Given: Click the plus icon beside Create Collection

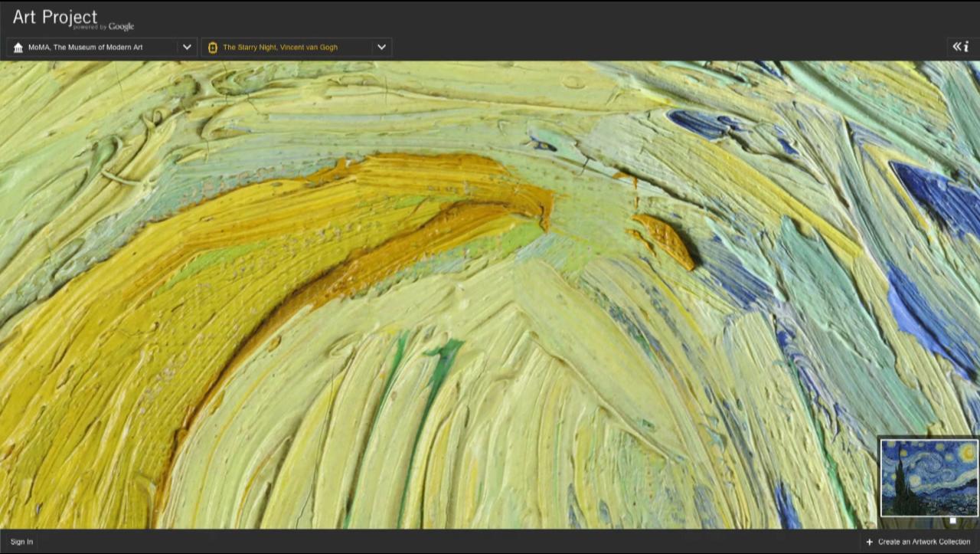Looking at the screenshot, I should click(x=869, y=542).
